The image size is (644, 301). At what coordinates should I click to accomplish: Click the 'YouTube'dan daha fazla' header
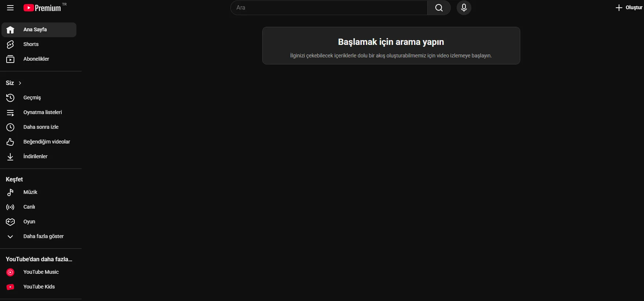click(x=39, y=259)
